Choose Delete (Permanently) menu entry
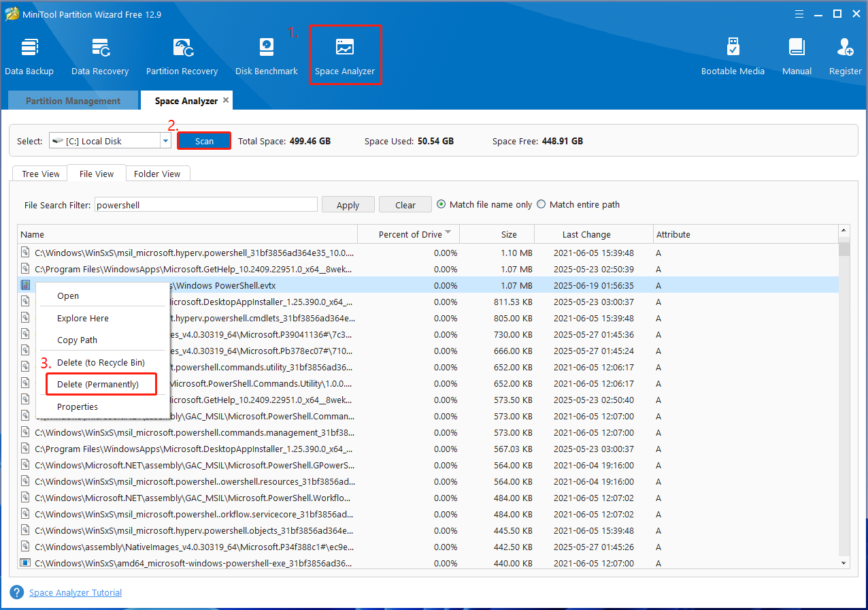 click(x=102, y=384)
